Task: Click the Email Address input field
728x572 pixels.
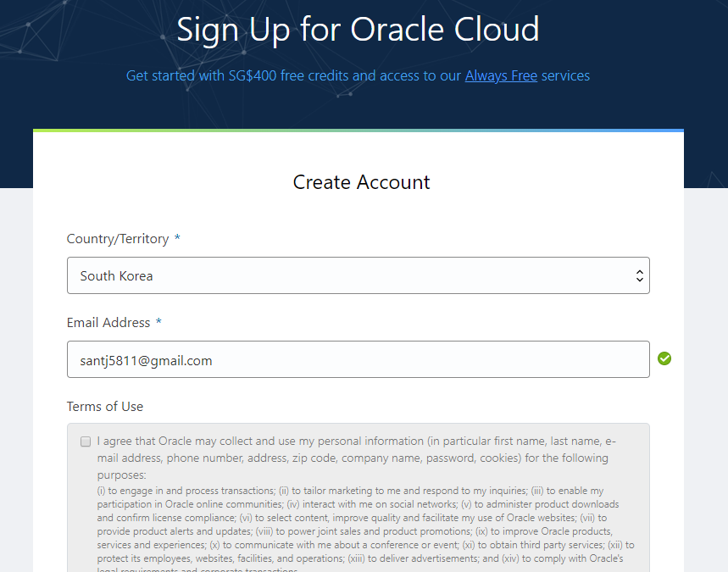Action: tap(358, 359)
